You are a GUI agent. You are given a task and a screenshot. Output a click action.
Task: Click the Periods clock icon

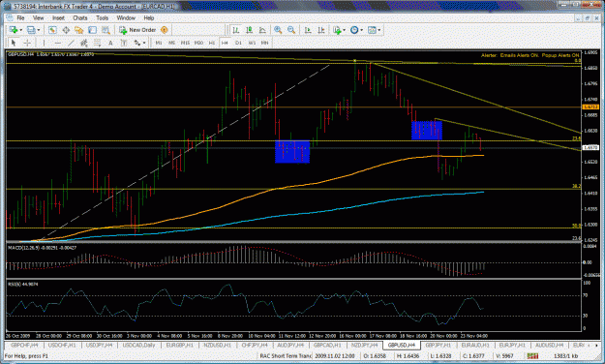pos(354,30)
